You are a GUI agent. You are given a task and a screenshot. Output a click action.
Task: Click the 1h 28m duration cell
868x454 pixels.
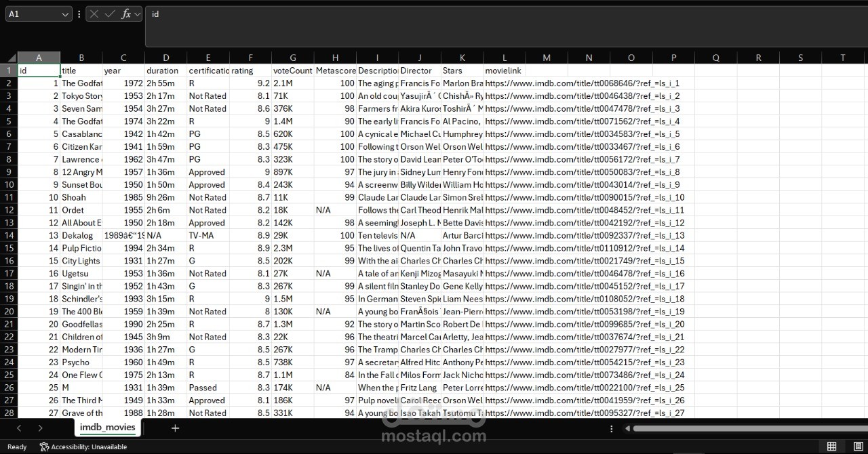pyautogui.click(x=165, y=413)
